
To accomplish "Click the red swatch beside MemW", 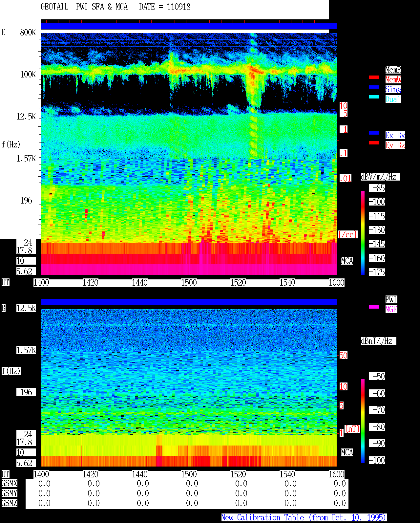I will point(374,77).
